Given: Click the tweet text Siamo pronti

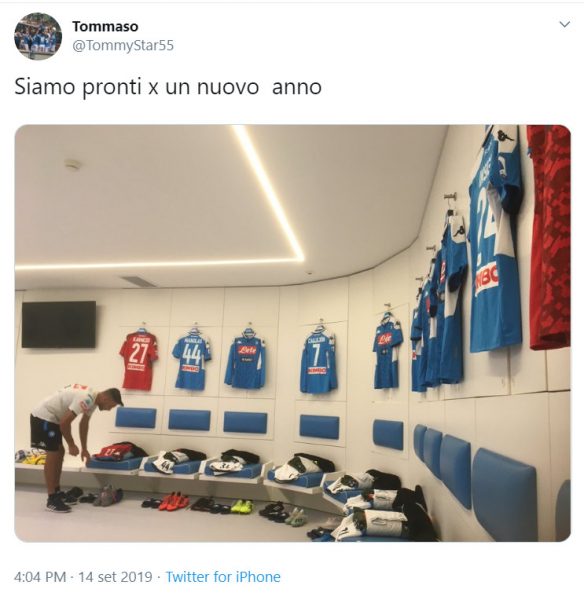Looking at the screenshot, I should pyautogui.click(x=79, y=87).
